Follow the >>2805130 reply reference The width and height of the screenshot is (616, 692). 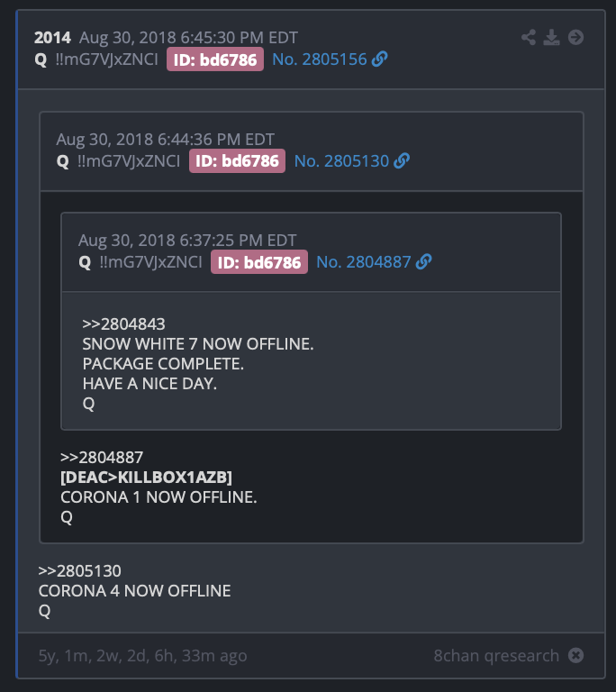coord(80,570)
